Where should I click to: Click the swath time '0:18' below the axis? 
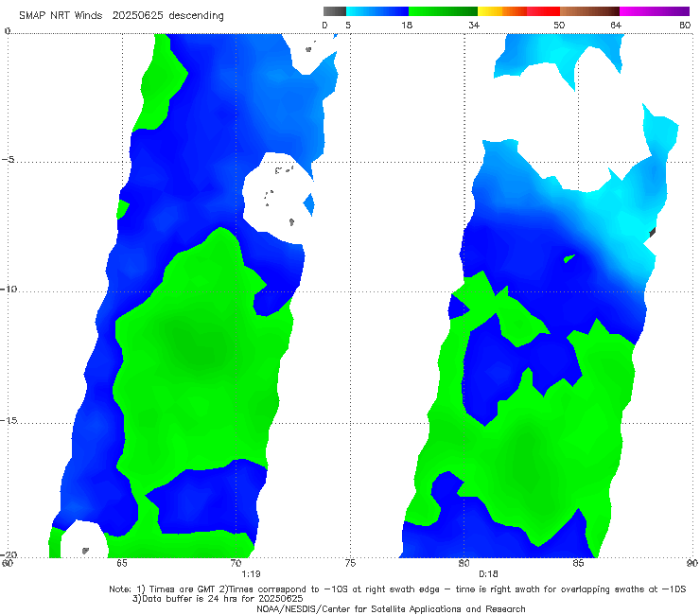coord(488,574)
